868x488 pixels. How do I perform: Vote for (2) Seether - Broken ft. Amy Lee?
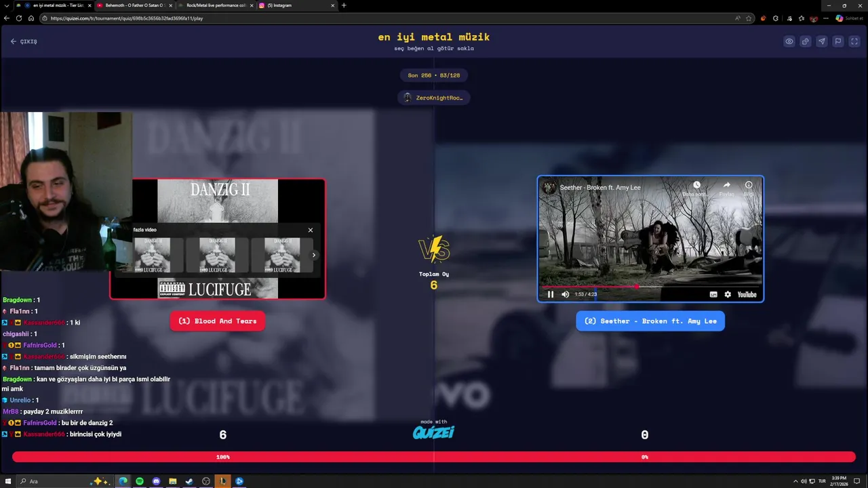pyautogui.click(x=650, y=321)
